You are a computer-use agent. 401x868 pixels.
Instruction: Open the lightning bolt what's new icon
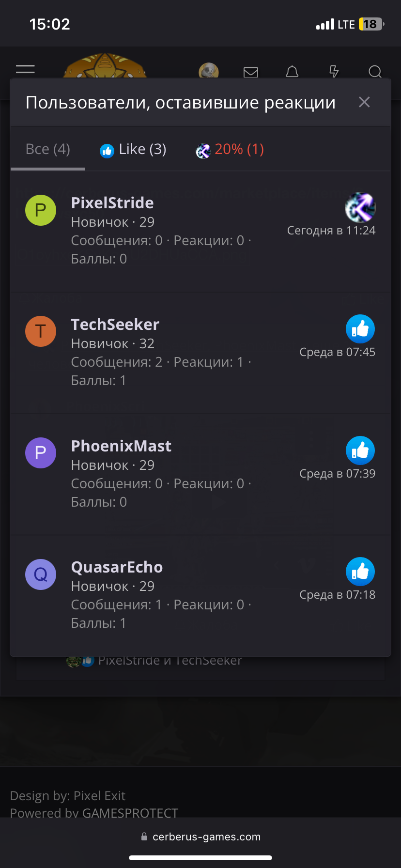[334, 72]
